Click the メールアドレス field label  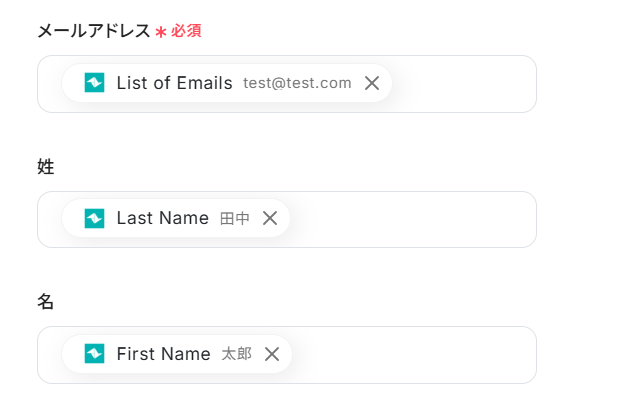point(93,31)
